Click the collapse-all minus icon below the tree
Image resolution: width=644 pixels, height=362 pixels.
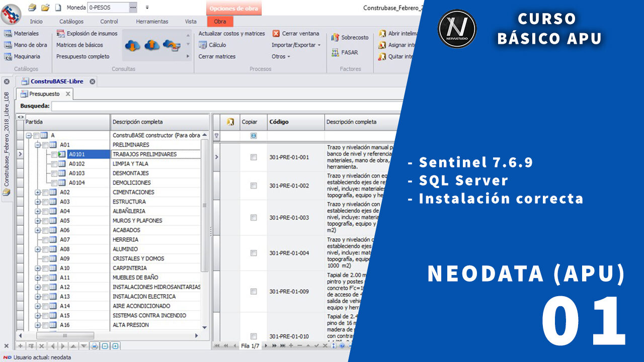[x=105, y=346]
